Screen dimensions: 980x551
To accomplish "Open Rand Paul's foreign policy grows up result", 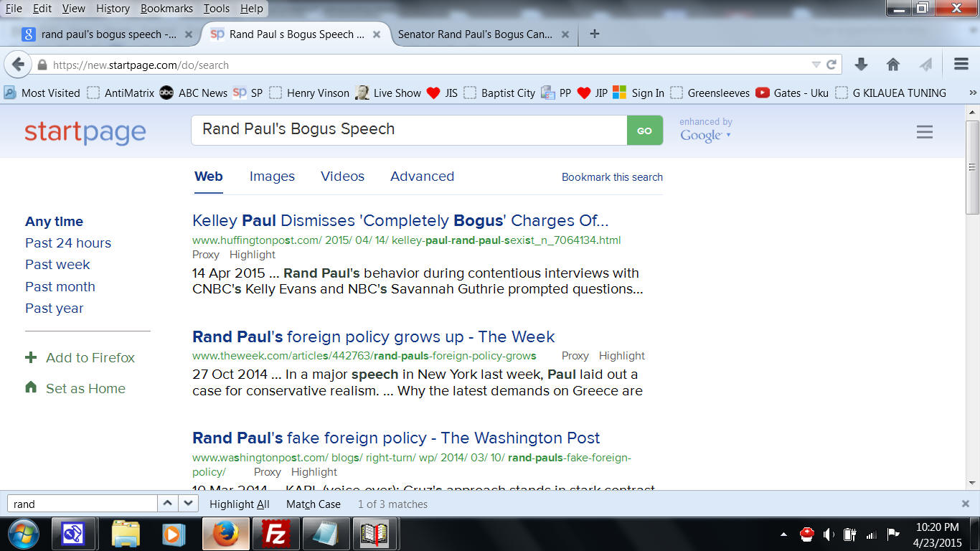I will point(374,336).
